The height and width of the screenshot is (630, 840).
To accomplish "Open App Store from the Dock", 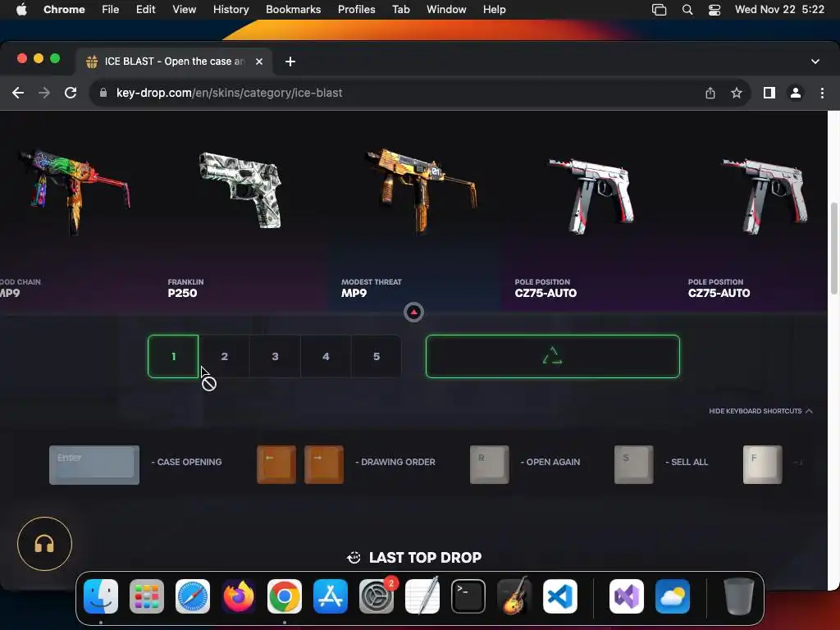I will point(331,596).
